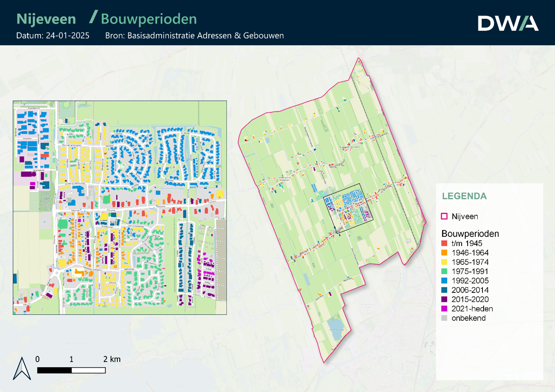Select the 1946-1964 orange swatch
This screenshot has height=392, width=555.
coord(444,253)
